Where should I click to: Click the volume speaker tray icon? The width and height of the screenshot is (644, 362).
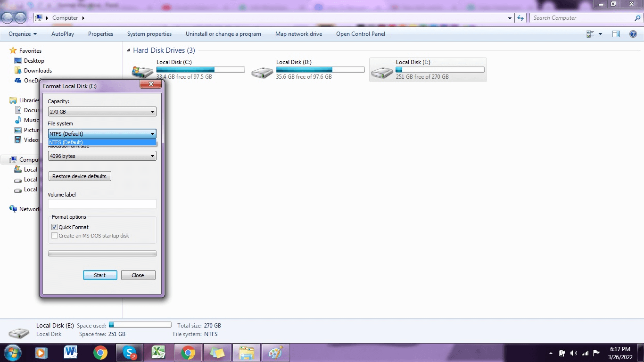(x=573, y=353)
